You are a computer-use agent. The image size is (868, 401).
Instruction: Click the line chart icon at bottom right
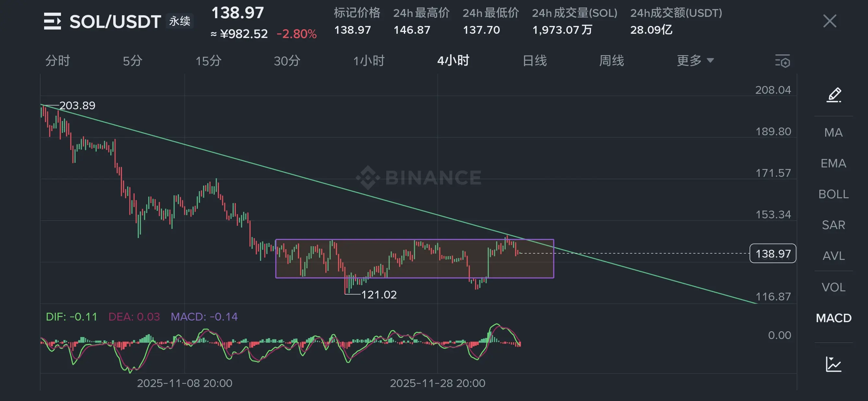point(833,364)
